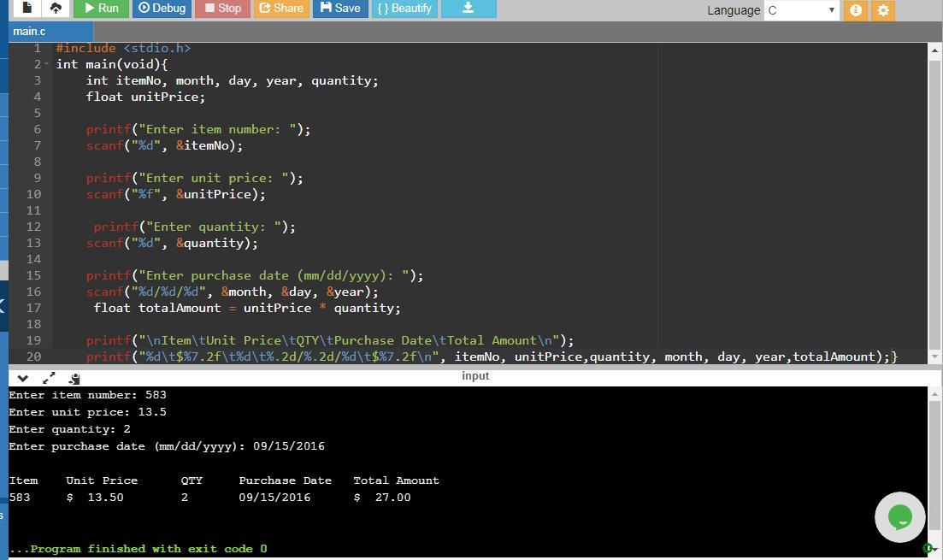Click the copy output icon in console
The height and width of the screenshot is (560, 943).
pos(74,378)
